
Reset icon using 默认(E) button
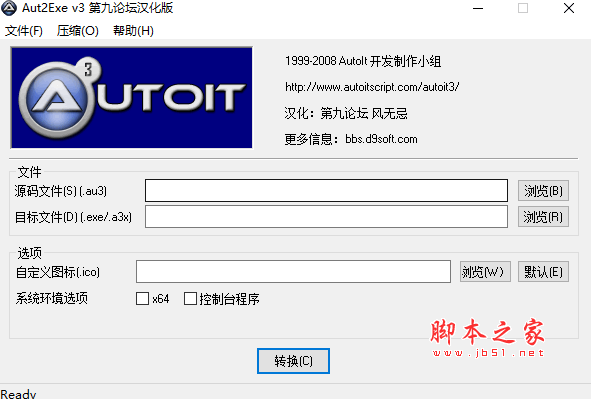543,271
